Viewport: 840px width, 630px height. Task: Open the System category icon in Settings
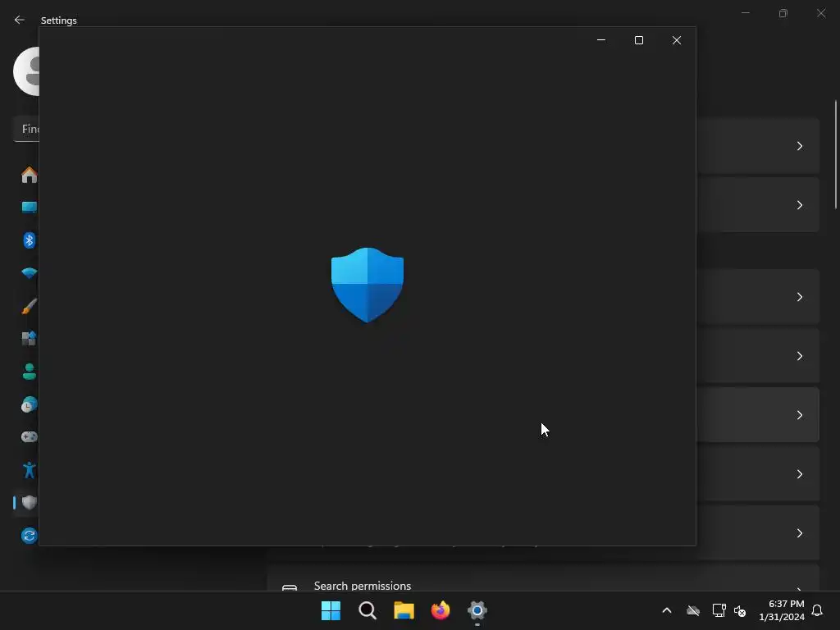pyautogui.click(x=29, y=208)
